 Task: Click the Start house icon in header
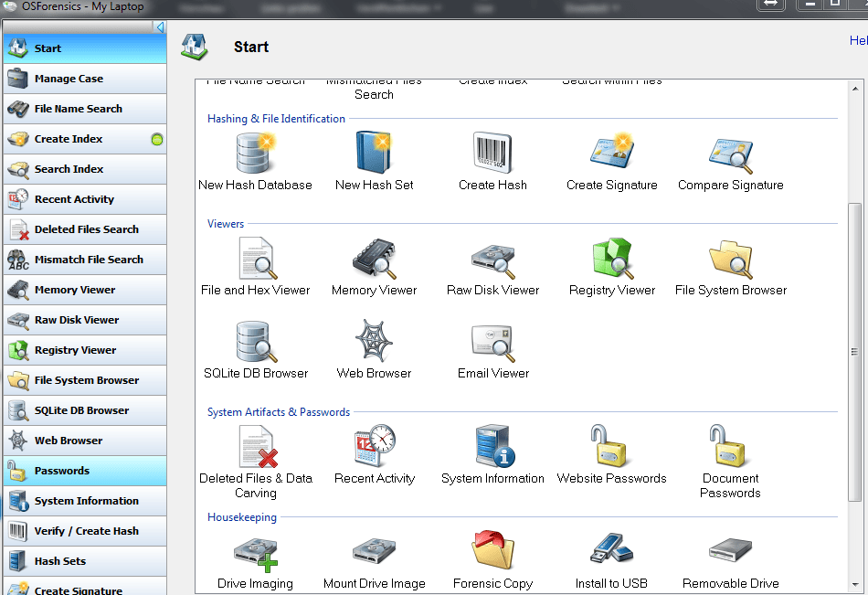point(195,47)
